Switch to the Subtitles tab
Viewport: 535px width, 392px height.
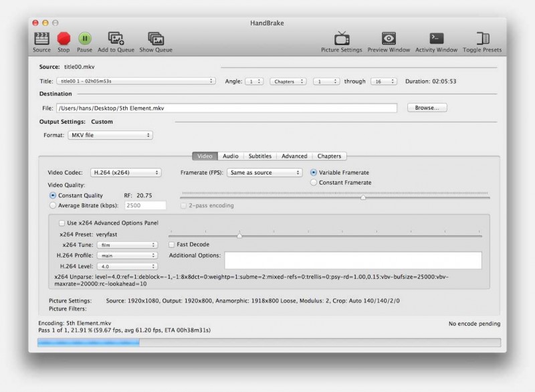[x=259, y=156]
